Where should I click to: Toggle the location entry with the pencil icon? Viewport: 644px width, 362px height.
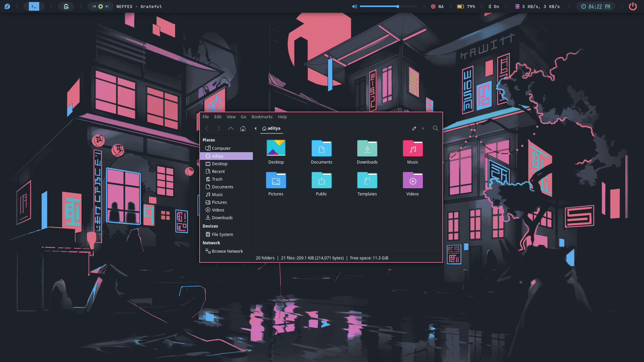coord(414,128)
